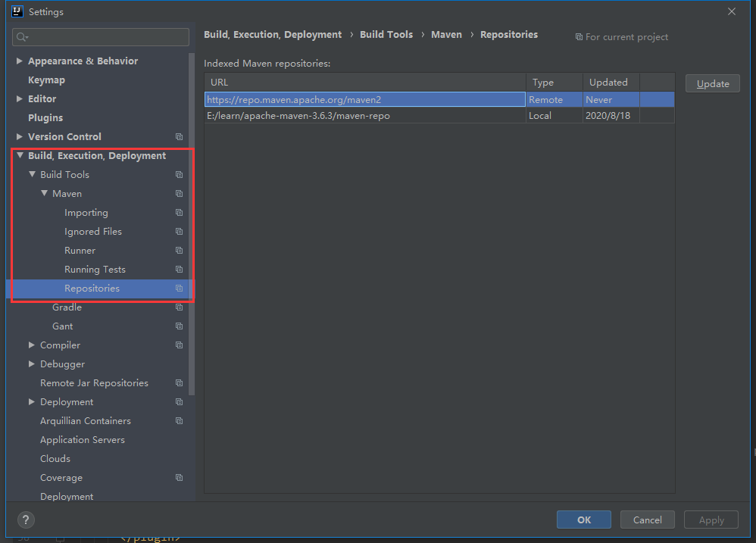Click the project-level icon beside Runner
This screenshot has height=543, width=756.
point(179,251)
